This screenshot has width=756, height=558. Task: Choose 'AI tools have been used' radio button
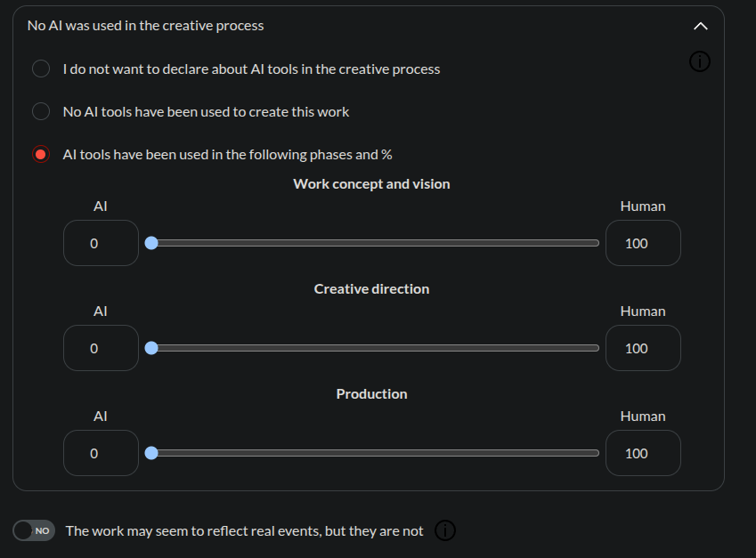pyautogui.click(x=41, y=154)
